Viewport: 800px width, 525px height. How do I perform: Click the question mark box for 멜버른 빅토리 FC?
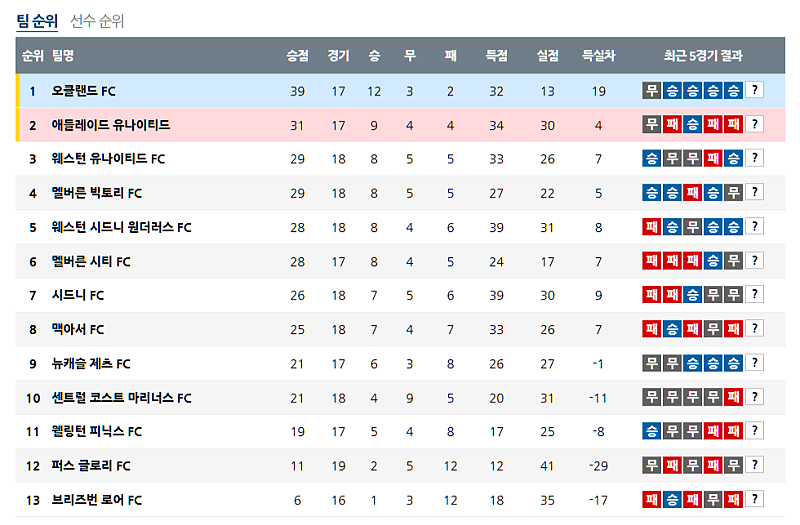coord(754,193)
